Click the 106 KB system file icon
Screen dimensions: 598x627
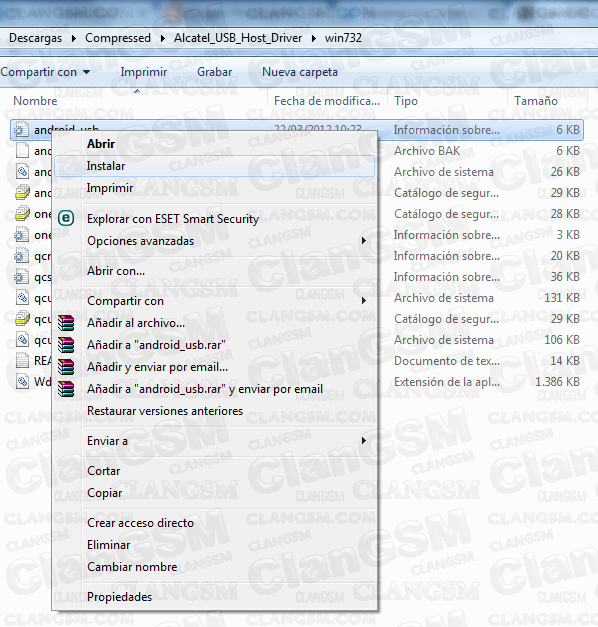tap(22, 339)
